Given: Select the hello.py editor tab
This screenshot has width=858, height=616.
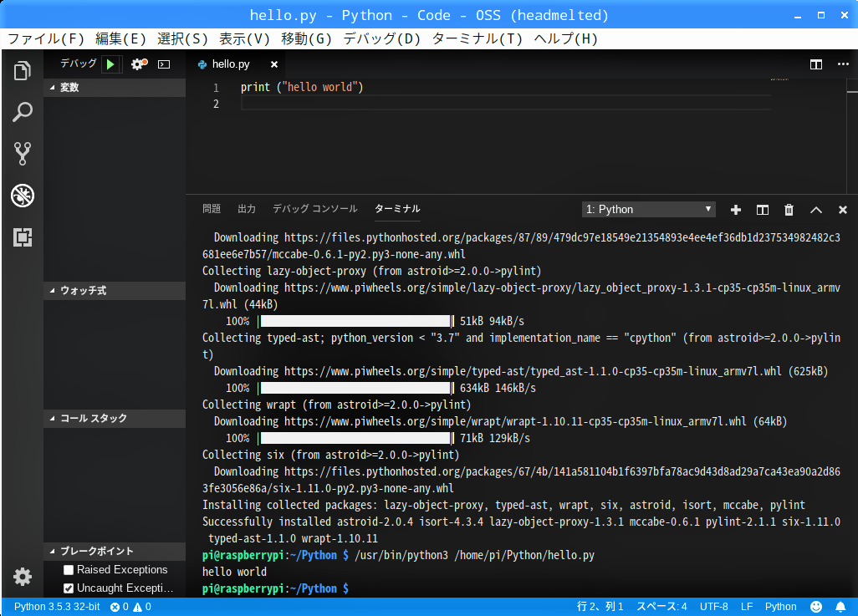Looking at the screenshot, I should point(236,64).
